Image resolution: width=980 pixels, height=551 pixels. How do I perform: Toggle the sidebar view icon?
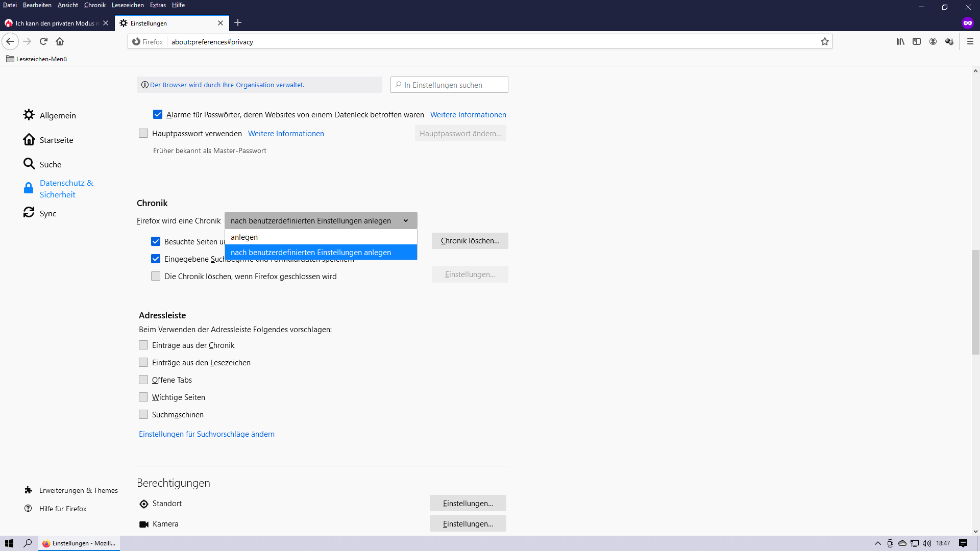tap(917, 41)
